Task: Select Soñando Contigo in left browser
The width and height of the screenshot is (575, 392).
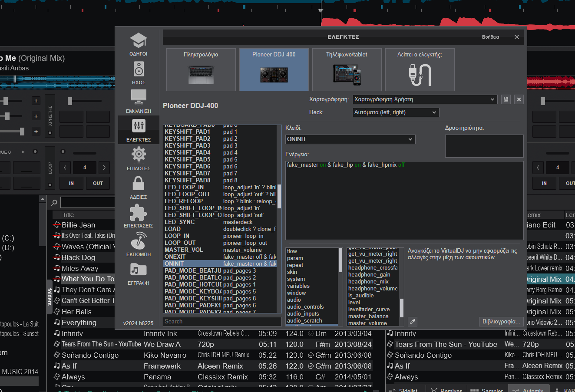Action: pyautogui.click(x=90, y=355)
